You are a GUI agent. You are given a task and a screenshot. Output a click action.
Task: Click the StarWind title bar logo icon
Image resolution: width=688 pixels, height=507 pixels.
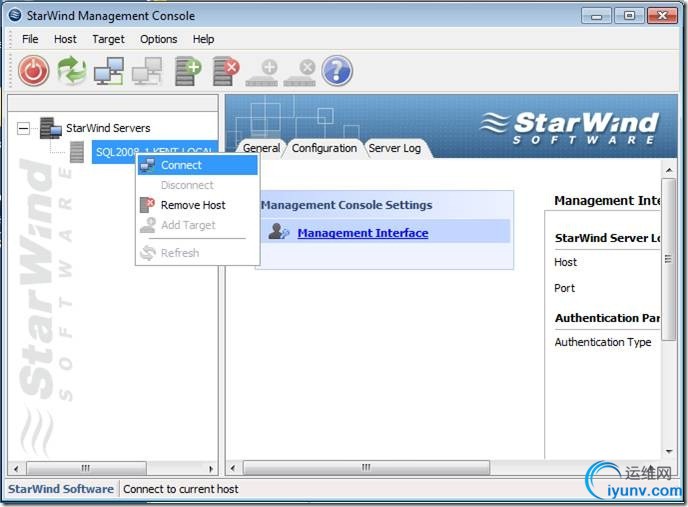click(15, 15)
